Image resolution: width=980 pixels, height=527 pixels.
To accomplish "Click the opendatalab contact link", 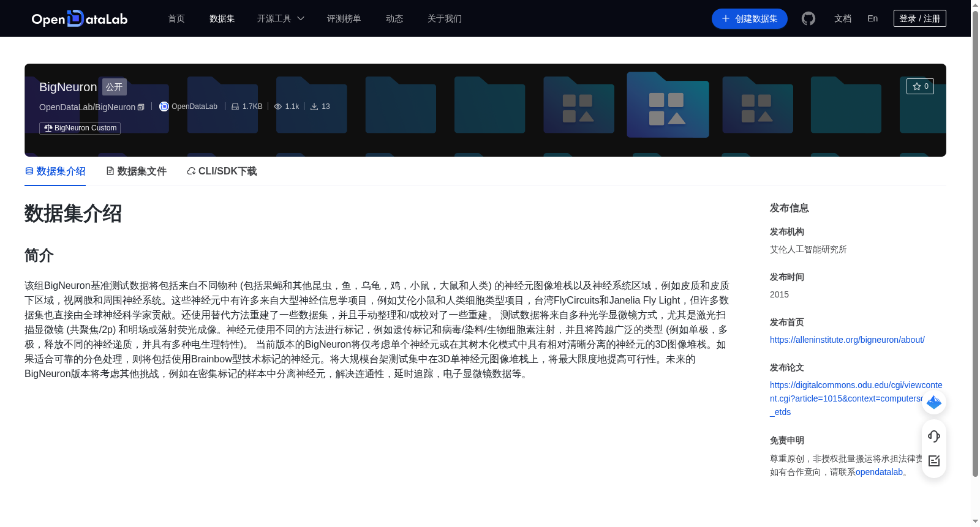I will 879,472.
